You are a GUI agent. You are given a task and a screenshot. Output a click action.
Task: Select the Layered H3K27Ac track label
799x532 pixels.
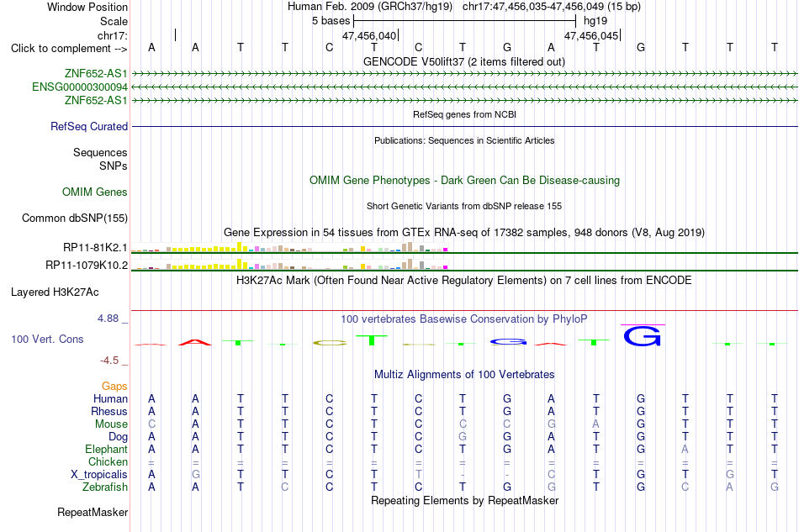(55, 292)
